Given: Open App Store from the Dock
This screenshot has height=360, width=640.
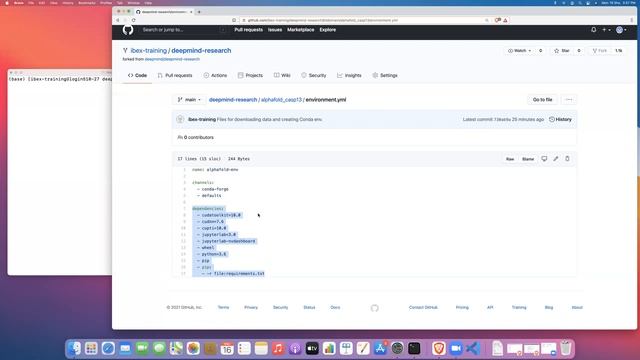Looking at the screenshot, I should 380,348.
